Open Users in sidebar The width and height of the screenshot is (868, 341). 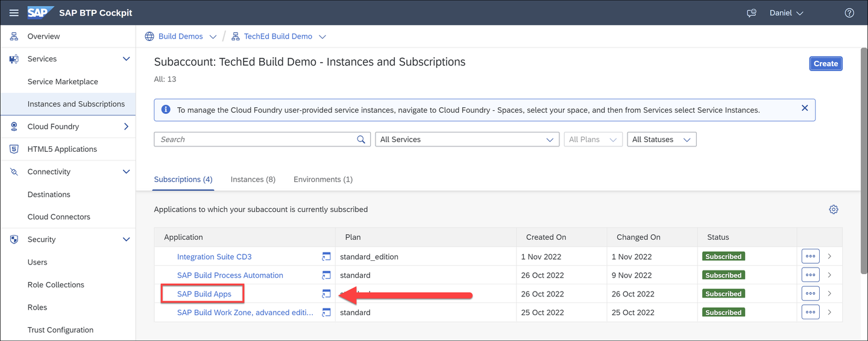pos(37,262)
